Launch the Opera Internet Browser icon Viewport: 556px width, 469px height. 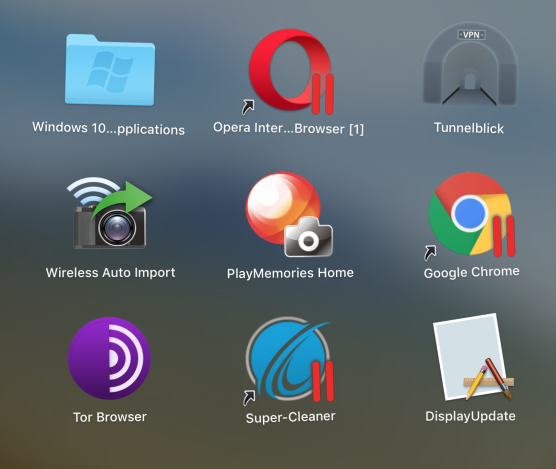(289, 72)
